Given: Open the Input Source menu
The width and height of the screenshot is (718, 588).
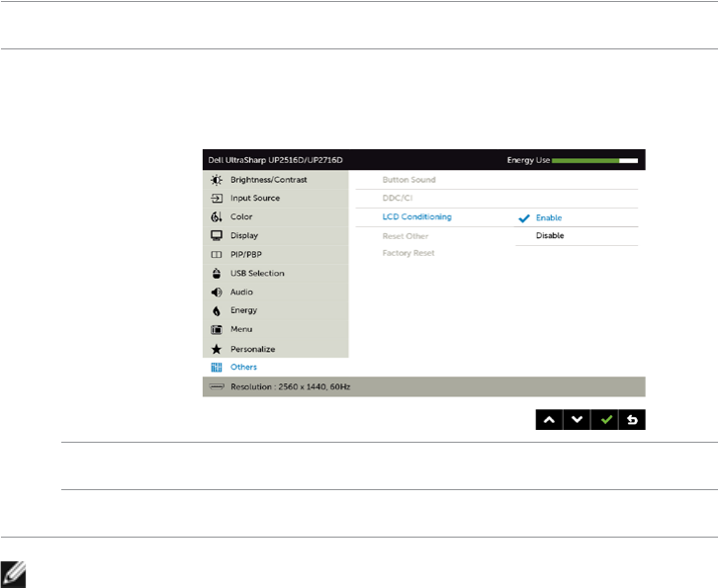Looking at the screenshot, I should [275, 198].
